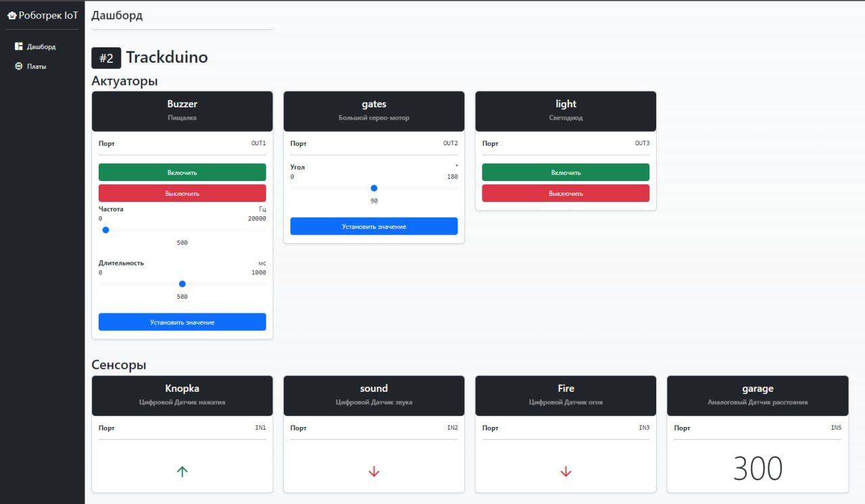Turn off the Buzzer with Выключить

(x=182, y=193)
